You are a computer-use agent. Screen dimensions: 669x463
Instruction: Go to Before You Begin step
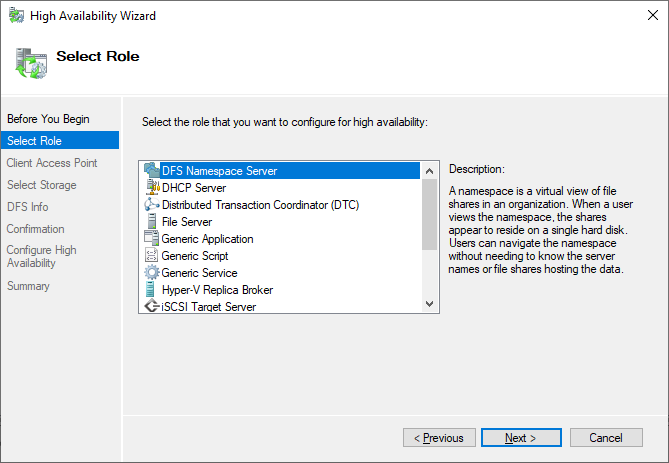(x=48, y=119)
